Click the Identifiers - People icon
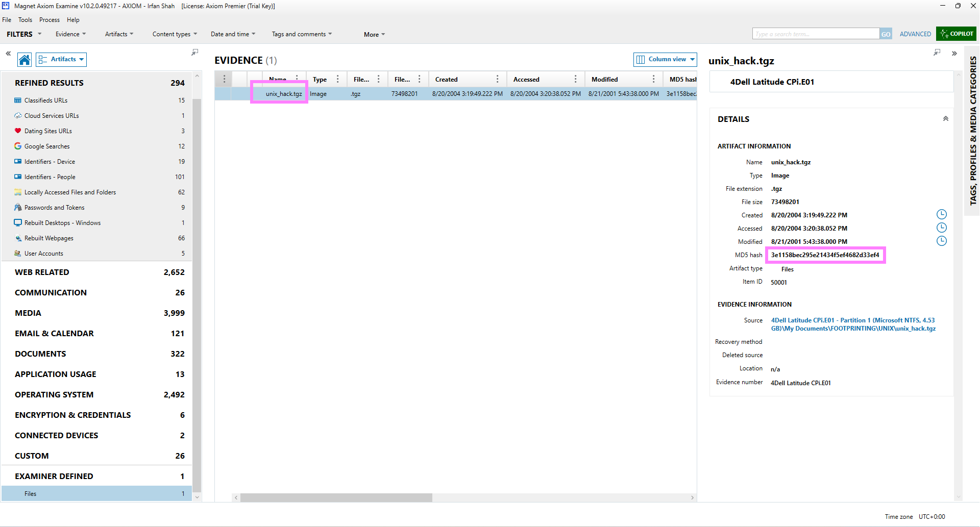Viewport: 980px width, 527px height. point(18,177)
